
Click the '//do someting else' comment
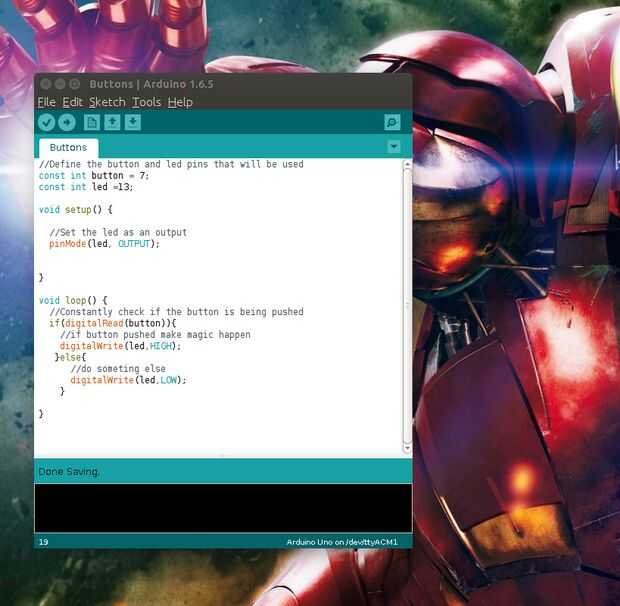(x=118, y=369)
